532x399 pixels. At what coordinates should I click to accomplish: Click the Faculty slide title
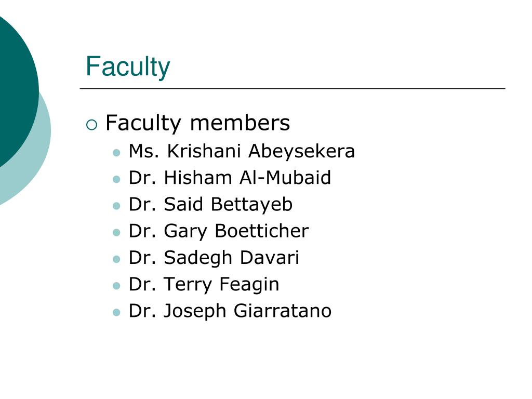point(128,67)
